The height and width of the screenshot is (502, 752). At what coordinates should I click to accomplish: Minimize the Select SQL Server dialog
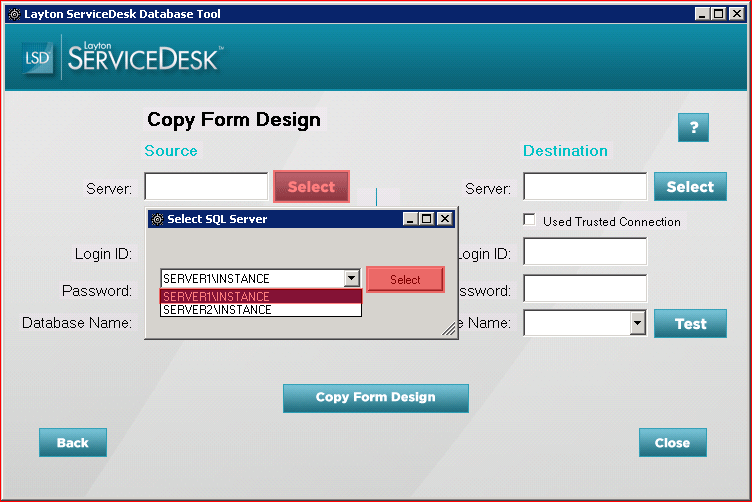tap(410, 219)
